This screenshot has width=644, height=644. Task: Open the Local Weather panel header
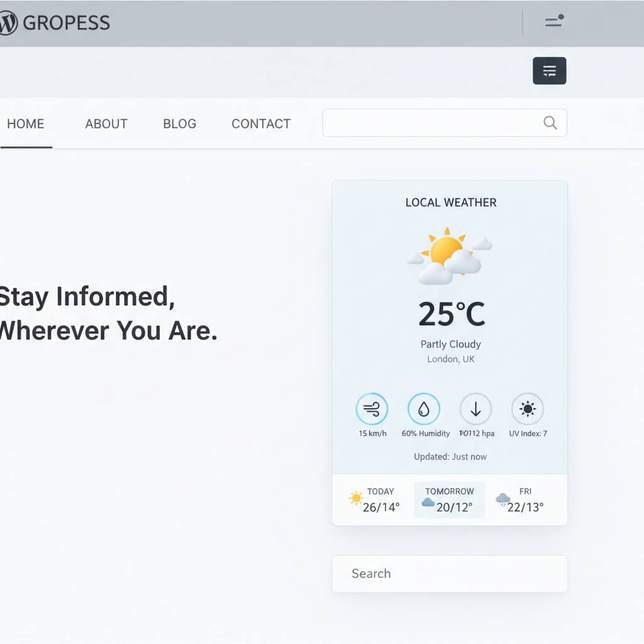click(x=450, y=202)
